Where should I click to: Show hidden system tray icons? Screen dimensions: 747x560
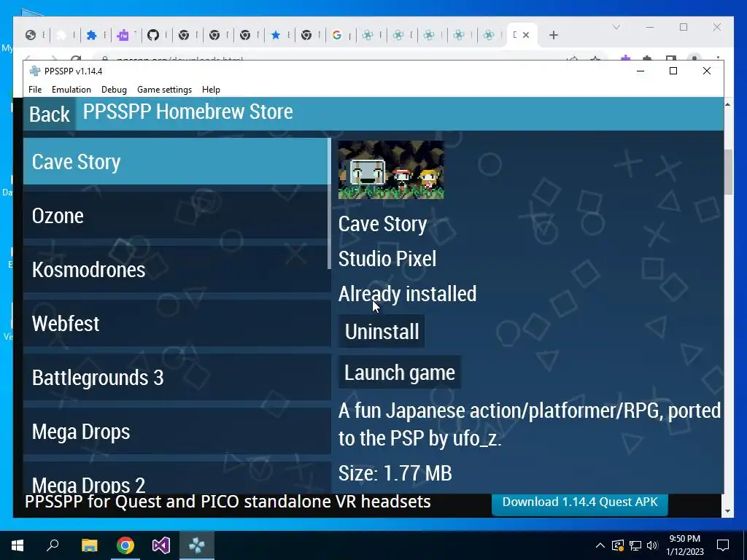600,545
